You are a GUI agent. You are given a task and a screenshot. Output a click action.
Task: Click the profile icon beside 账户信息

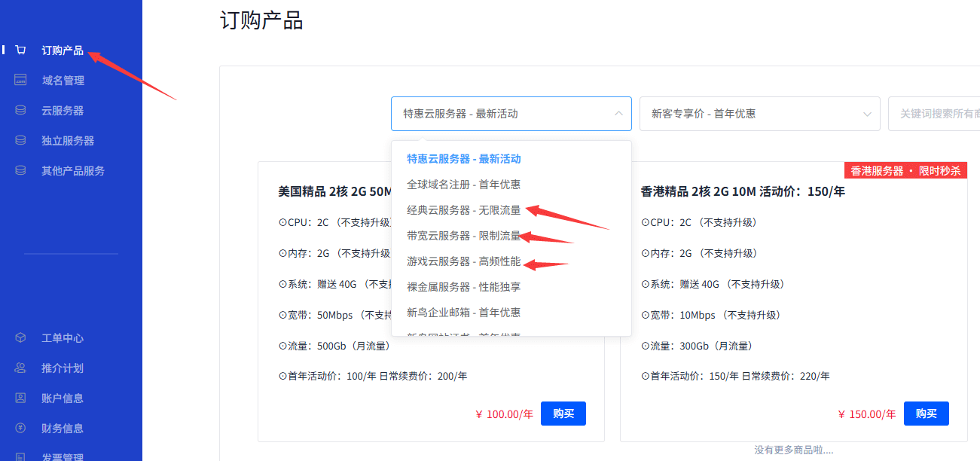tap(21, 398)
